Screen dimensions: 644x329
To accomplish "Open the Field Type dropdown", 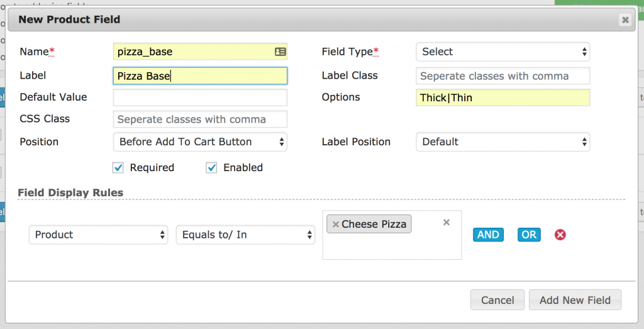I will [x=502, y=52].
